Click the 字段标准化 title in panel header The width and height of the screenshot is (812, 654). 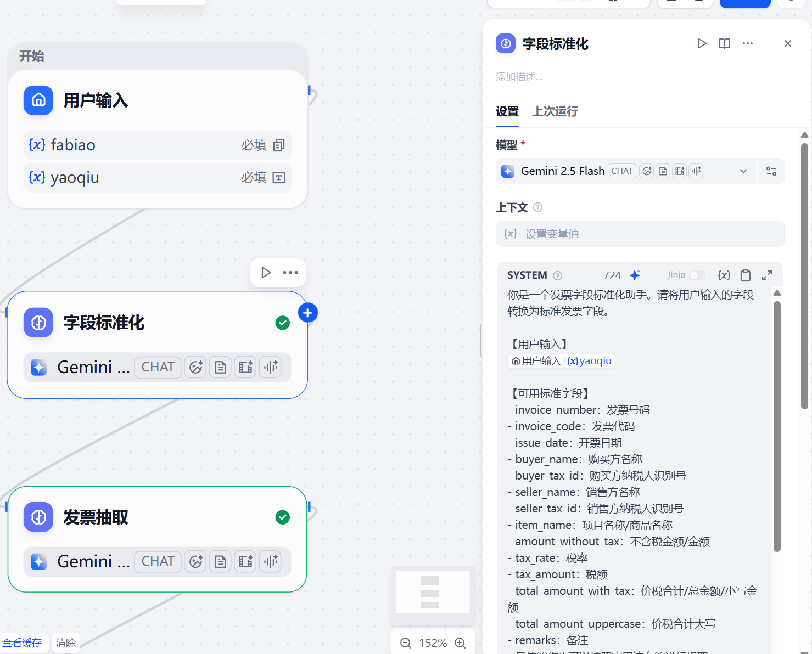tap(556, 44)
